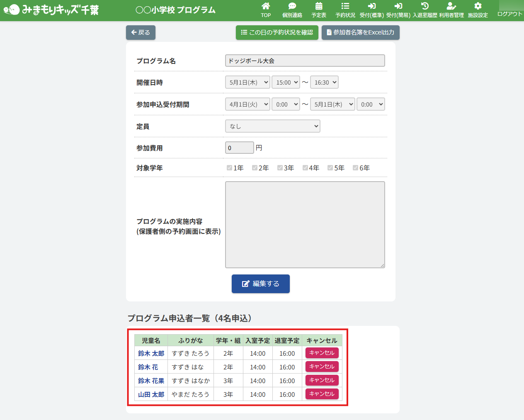The image size is (524, 420).
Task: Toggle the 1年 grade checkbox
Action: [229, 168]
